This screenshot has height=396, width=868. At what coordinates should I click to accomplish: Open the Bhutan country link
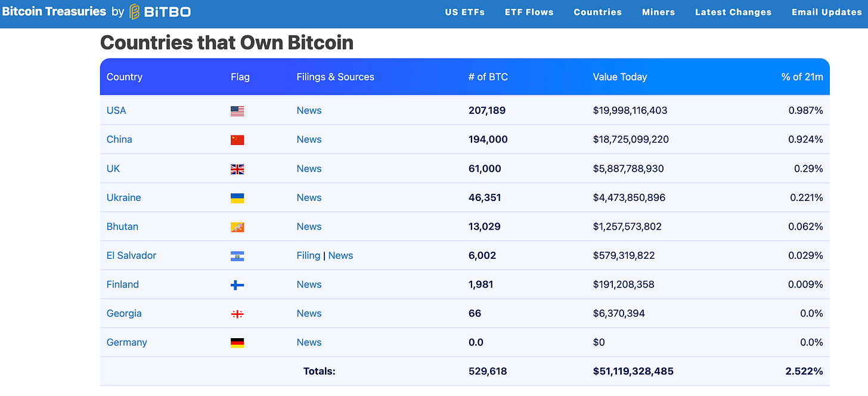point(122,226)
